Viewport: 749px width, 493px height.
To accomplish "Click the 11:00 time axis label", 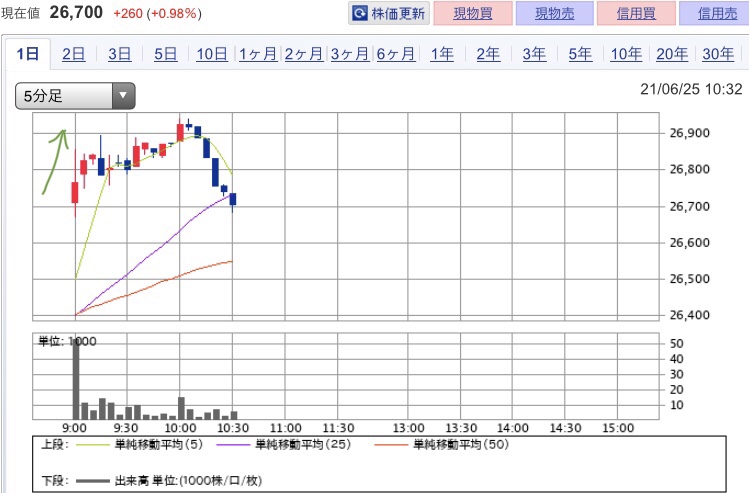I will tap(286, 428).
